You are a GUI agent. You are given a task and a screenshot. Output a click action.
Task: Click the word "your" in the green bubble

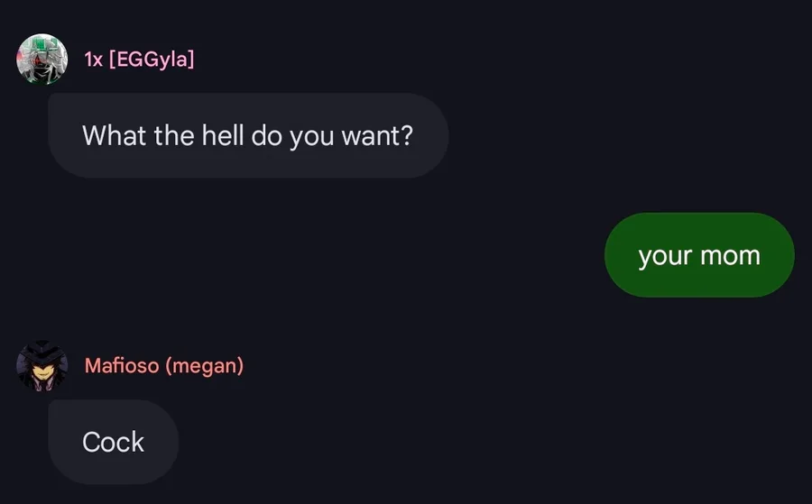pos(664,256)
